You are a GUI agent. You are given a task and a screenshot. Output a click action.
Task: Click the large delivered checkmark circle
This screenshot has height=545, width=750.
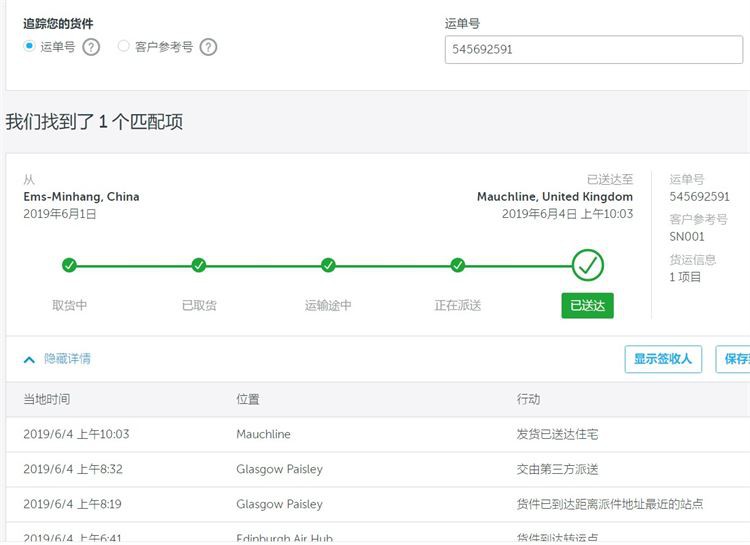click(588, 265)
